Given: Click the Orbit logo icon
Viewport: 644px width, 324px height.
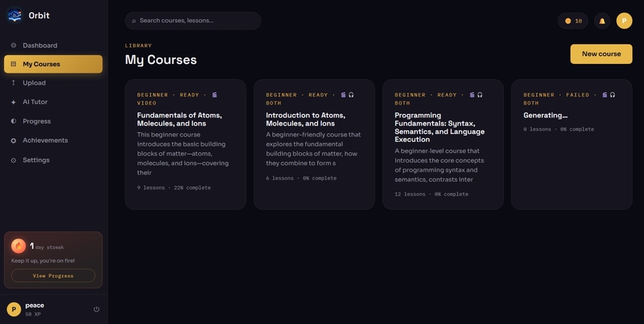Looking at the screenshot, I should [15, 15].
